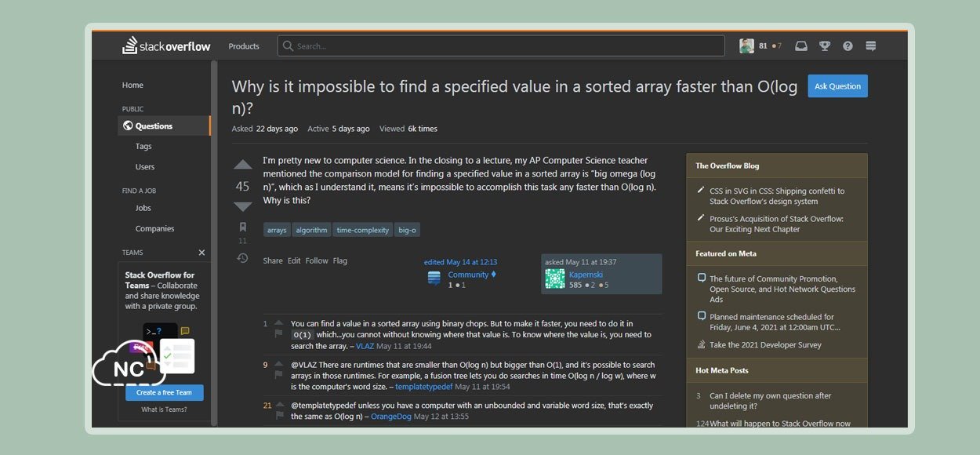
Task: Select the time-complexity tag
Action: 362,230
